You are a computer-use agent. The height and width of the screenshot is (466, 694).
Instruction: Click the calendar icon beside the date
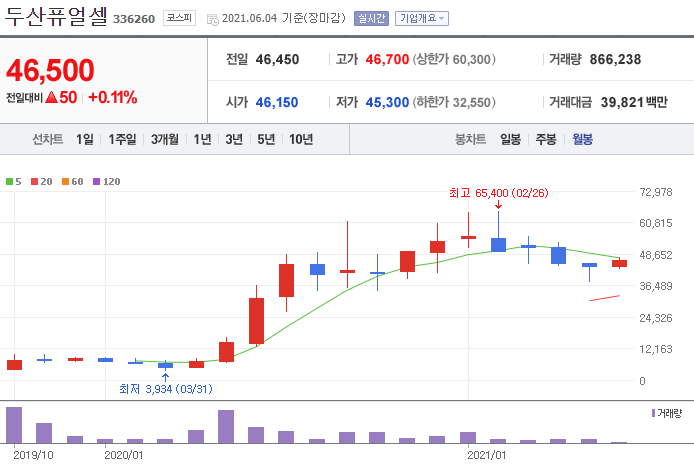pos(212,19)
